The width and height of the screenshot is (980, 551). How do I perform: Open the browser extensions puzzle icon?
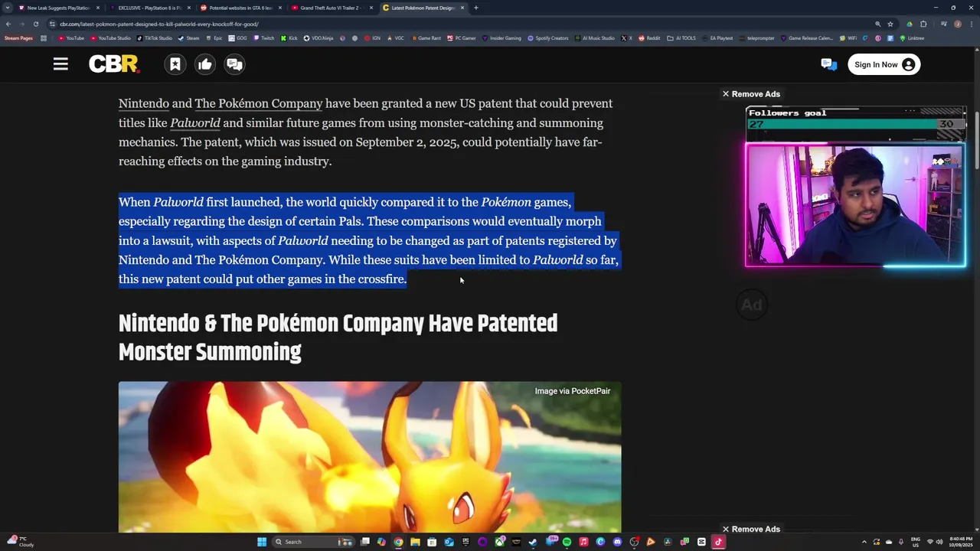pos(923,24)
